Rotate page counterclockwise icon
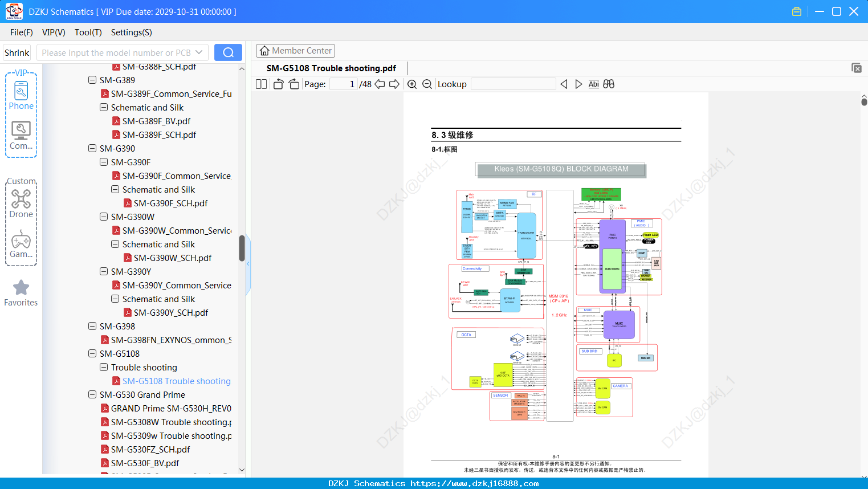The height and width of the screenshot is (489, 868). 278,84
